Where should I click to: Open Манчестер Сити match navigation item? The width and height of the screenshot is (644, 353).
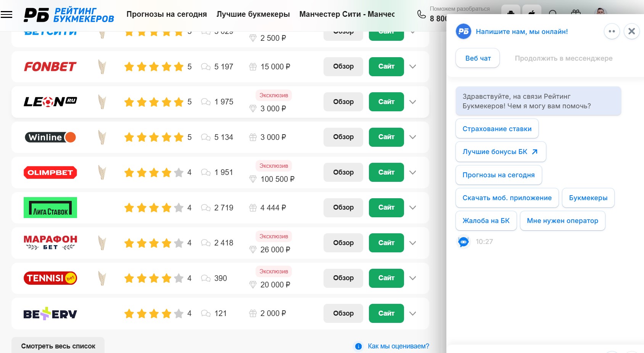pos(347,14)
